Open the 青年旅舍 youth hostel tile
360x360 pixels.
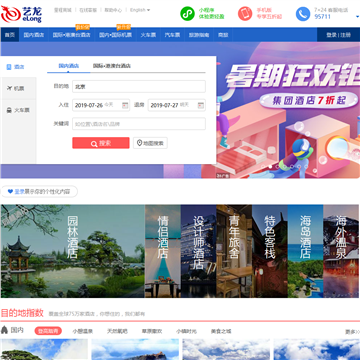point(234,251)
